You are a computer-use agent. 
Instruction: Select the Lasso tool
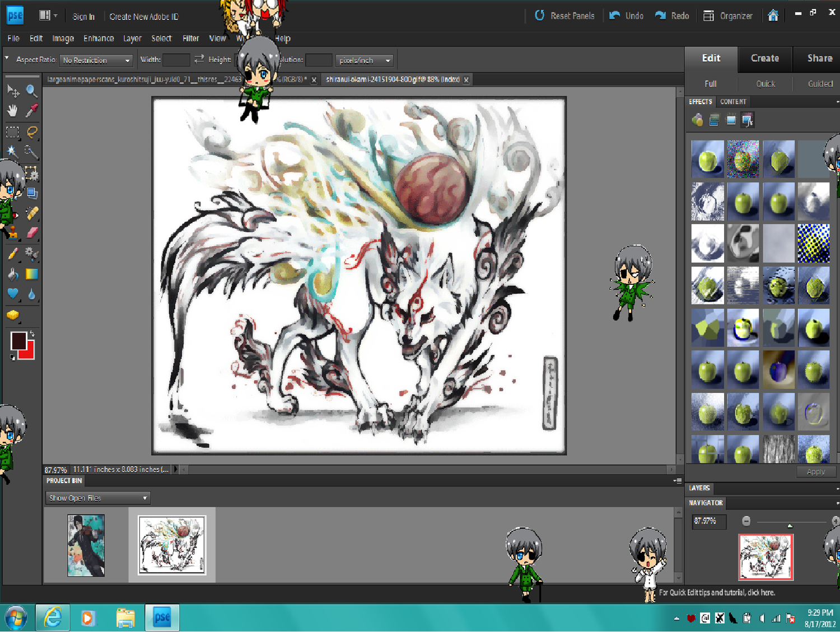[32, 132]
